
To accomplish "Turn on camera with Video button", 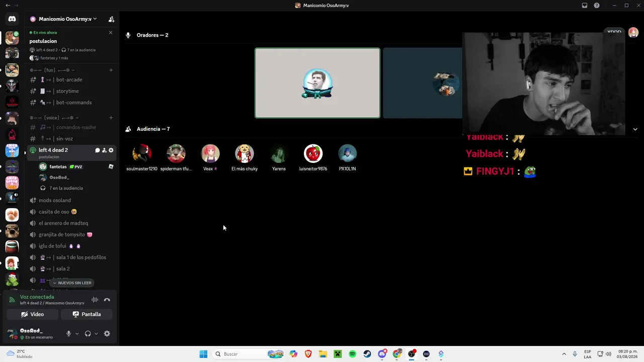I will click(33, 314).
